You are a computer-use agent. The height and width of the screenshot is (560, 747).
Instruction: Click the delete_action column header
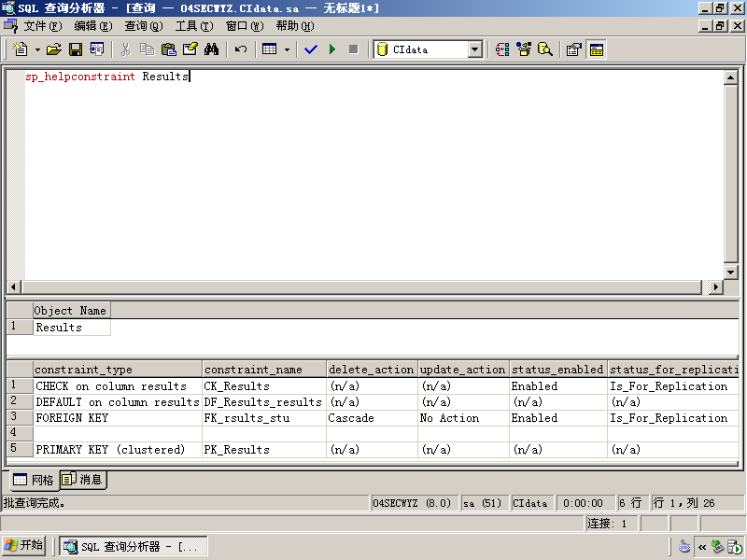tap(372, 370)
